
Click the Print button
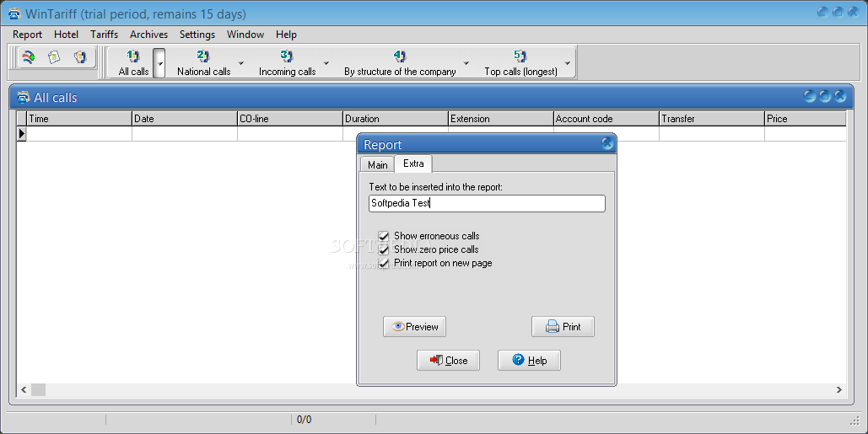click(x=563, y=327)
